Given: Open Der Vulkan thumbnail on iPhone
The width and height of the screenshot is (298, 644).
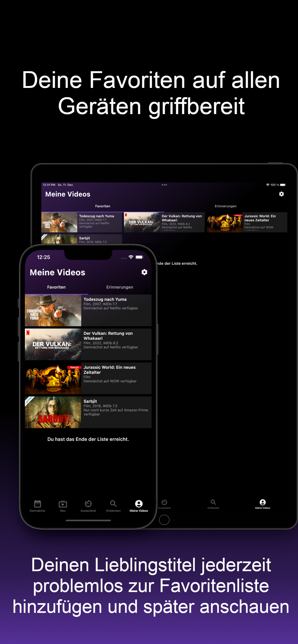Looking at the screenshot, I should (53, 344).
